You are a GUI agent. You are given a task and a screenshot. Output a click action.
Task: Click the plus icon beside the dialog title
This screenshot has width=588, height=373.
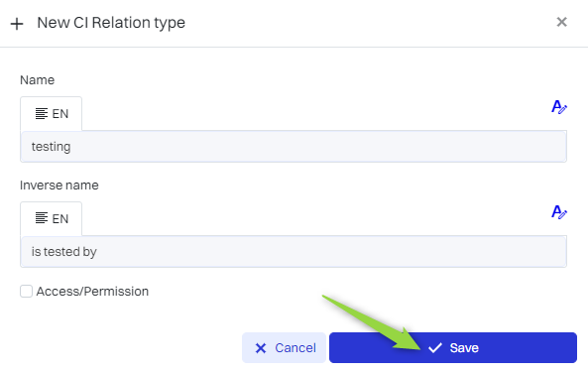[17, 24]
